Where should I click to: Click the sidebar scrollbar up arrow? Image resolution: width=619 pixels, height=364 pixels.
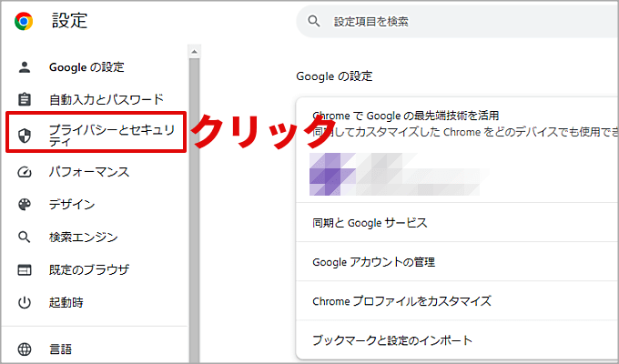(x=194, y=52)
